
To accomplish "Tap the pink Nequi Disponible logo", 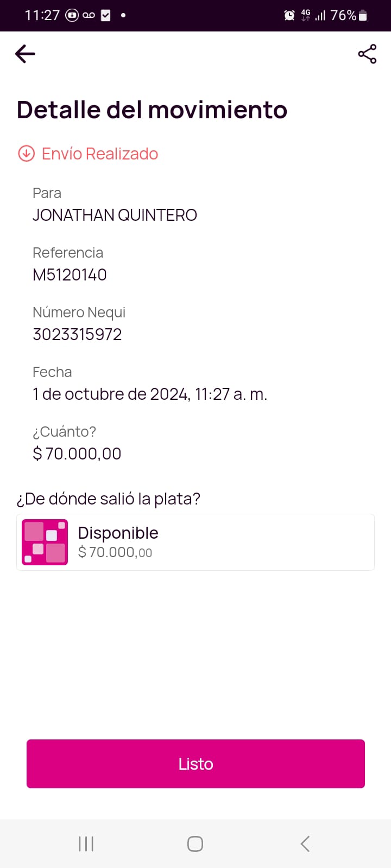I will pyautogui.click(x=45, y=542).
